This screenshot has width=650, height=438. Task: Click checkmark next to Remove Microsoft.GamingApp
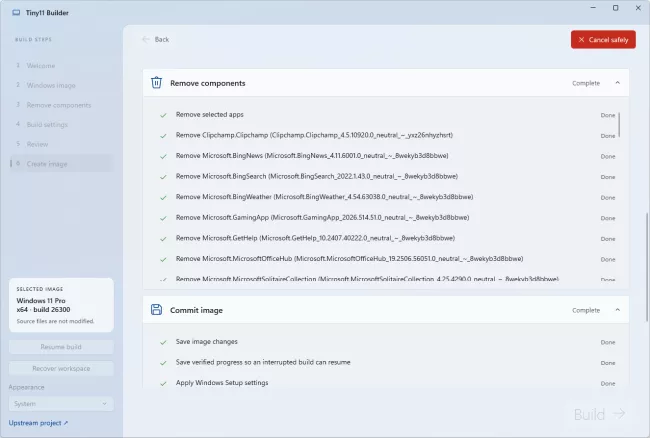163,218
